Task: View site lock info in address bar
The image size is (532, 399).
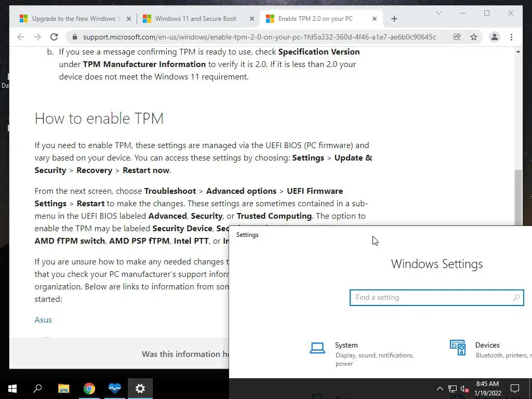Action: (x=75, y=37)
